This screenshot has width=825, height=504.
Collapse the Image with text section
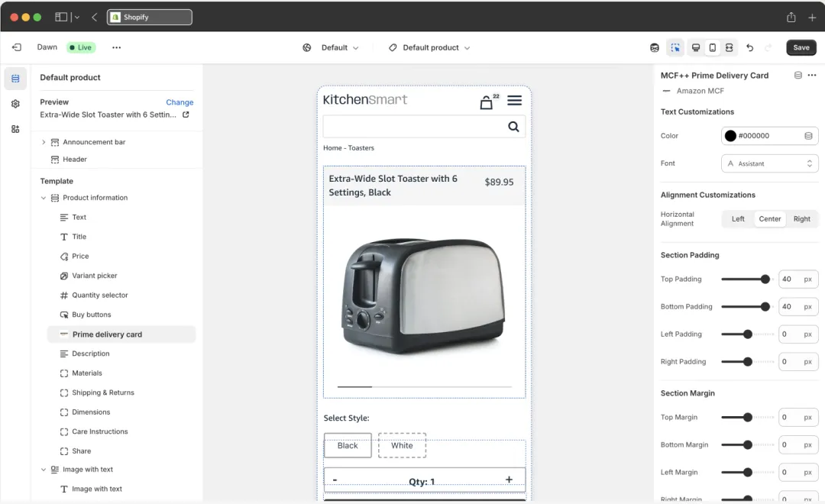pos(44,470)
